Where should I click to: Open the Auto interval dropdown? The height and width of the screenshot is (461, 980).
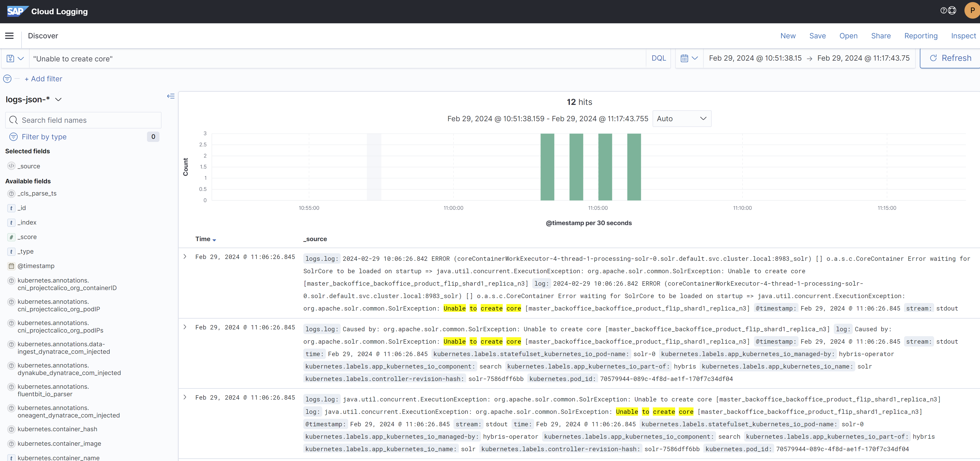coord(682,119)
